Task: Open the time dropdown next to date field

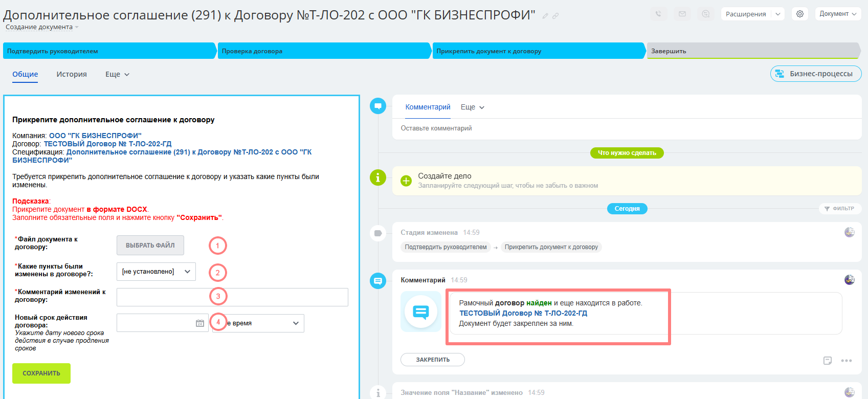Action: [x=258, y=323]
